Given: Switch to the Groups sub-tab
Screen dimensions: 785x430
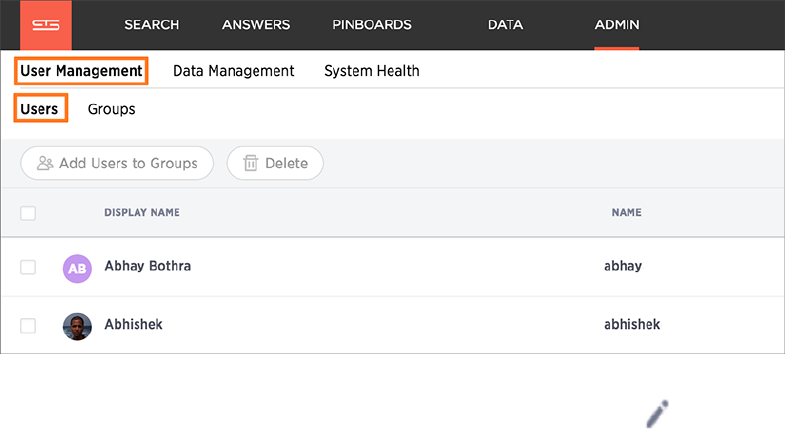Looking at the screenshot, I should click(x=111, y=109).
